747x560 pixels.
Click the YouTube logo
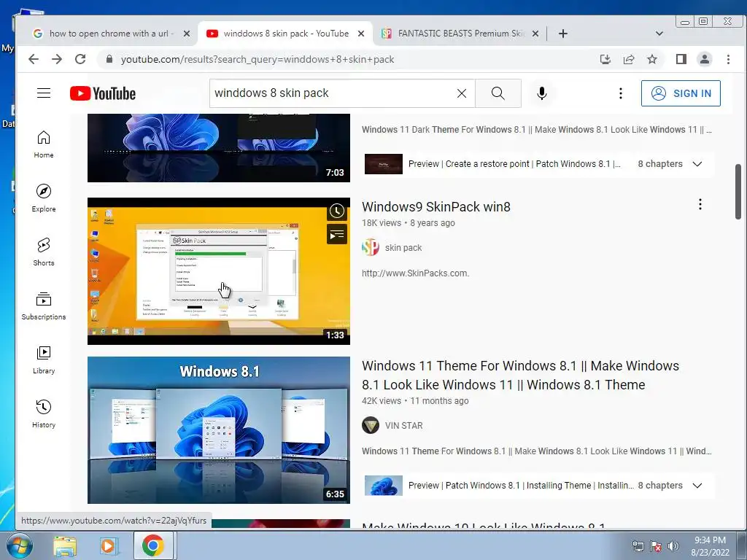pos(103,93)
